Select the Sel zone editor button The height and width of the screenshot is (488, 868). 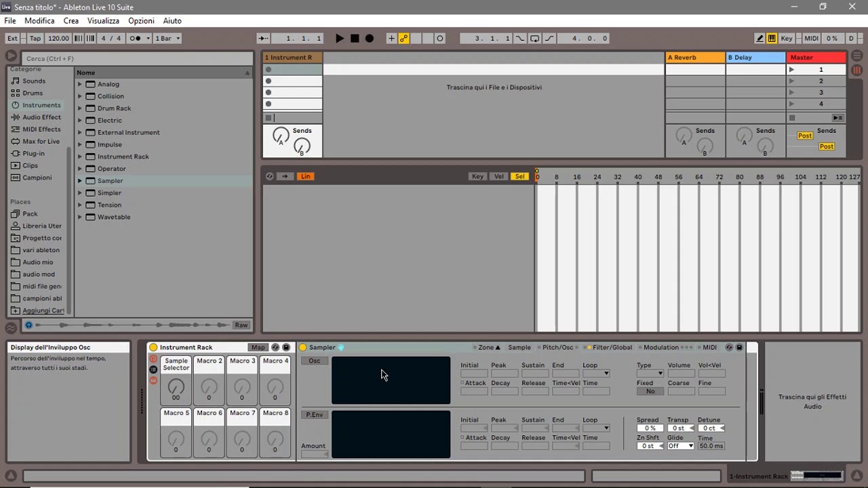[520, 176]
